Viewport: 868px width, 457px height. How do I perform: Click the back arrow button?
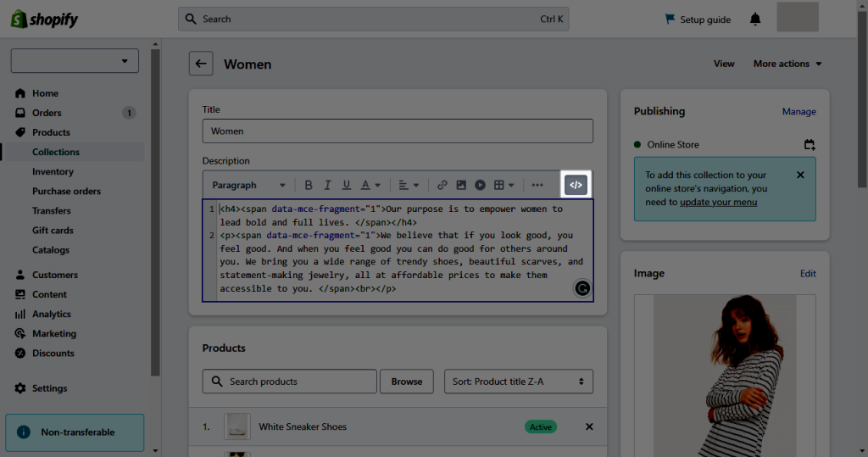(201, 64)
